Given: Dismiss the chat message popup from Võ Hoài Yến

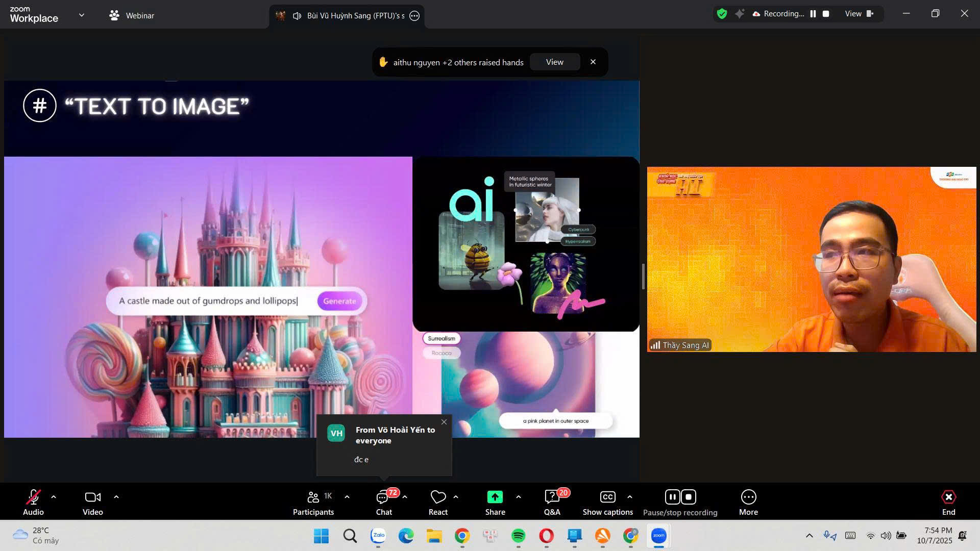Looking at the screenshot, I should click(444, 422).
